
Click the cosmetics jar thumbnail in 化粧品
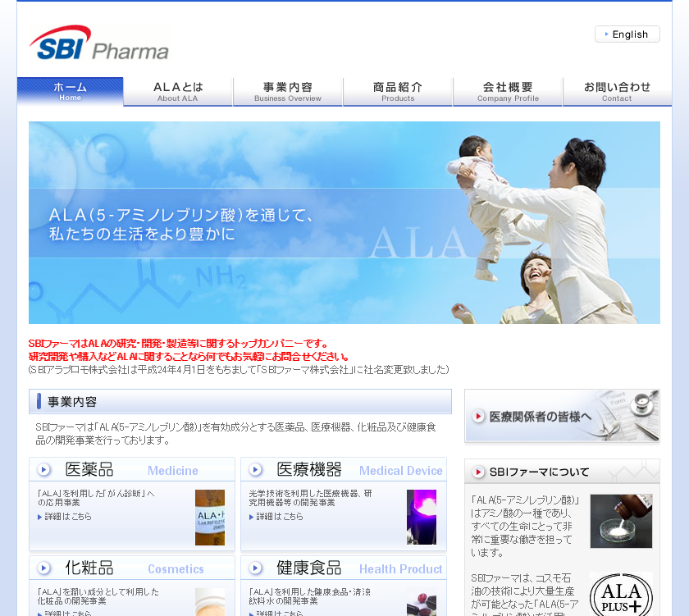[210, 602]
